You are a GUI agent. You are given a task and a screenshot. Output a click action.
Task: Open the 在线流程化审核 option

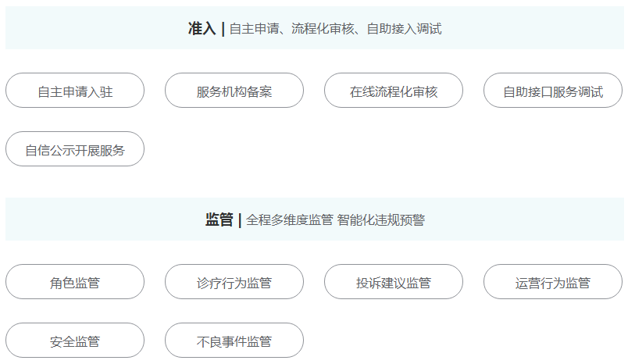394,90
